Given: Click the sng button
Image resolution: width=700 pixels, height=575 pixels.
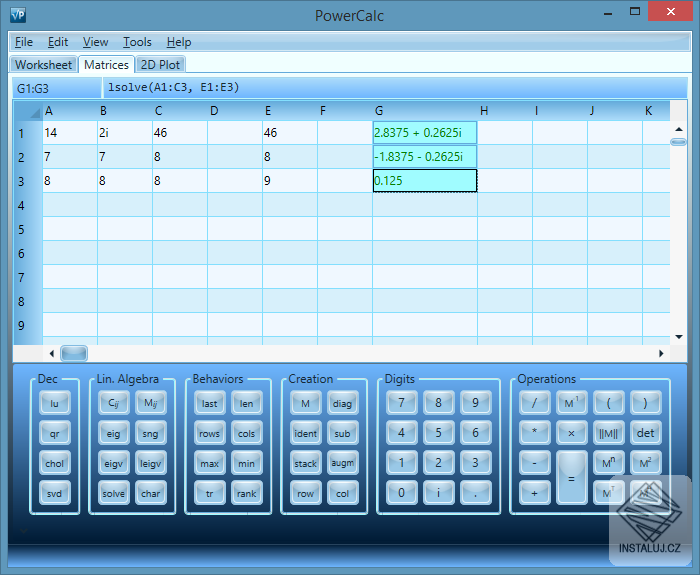Looking at the screenshot, I should coord(150,433).
